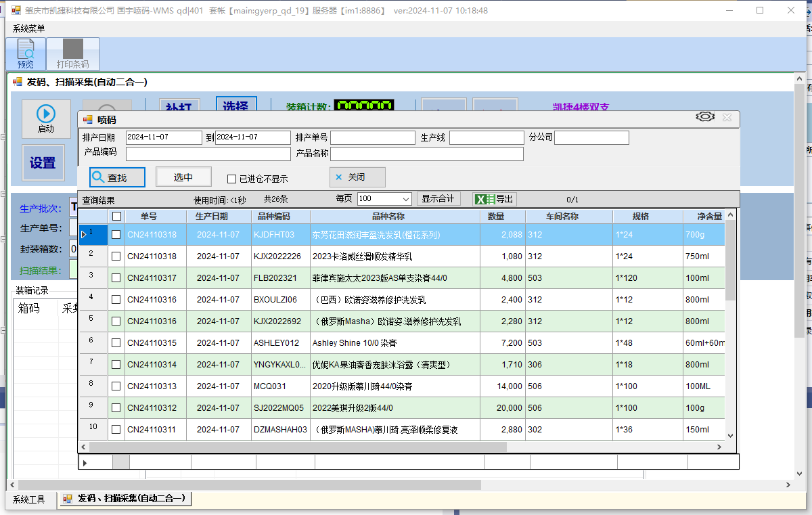Open the 设置 settings button

[43, 163]
